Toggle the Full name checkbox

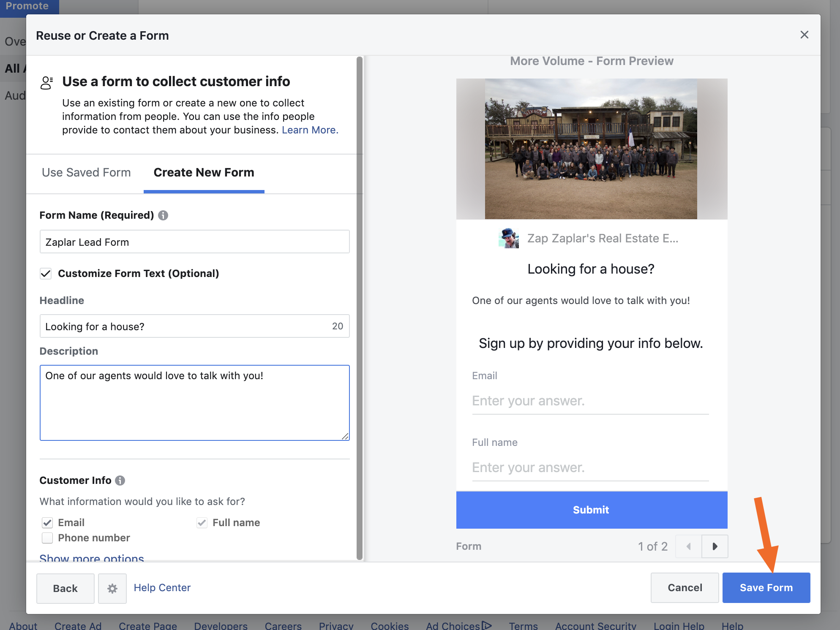click(202, 523)
